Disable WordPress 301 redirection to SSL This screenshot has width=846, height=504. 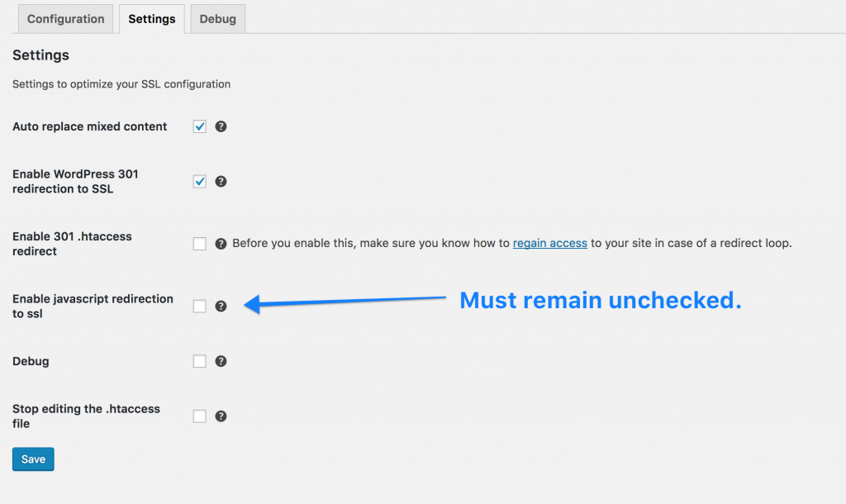coord(199,181)
